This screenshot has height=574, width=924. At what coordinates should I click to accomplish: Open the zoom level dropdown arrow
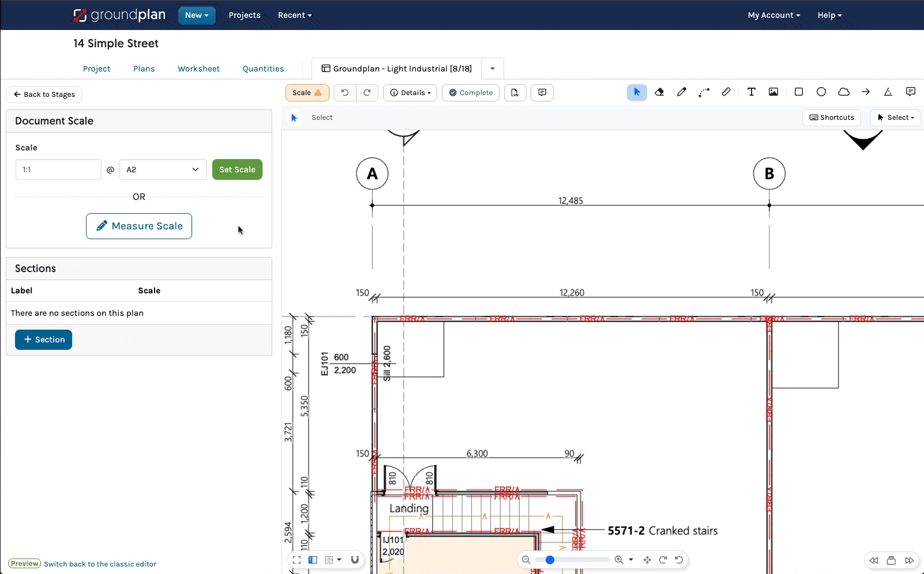(631, 560)
